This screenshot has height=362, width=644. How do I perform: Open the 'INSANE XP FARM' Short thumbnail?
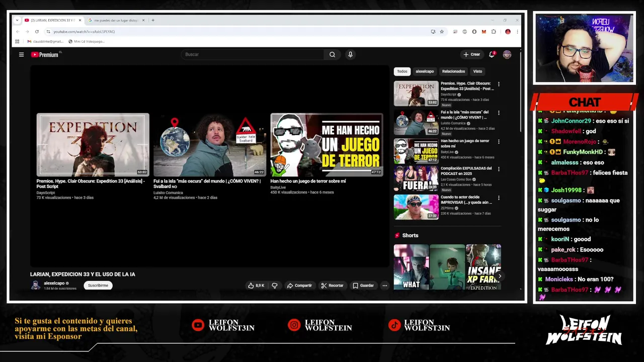tap(484, 267)
